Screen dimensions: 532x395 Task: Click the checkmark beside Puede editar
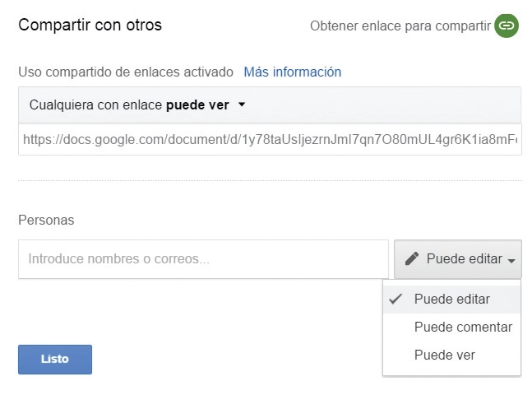point(396,299)
